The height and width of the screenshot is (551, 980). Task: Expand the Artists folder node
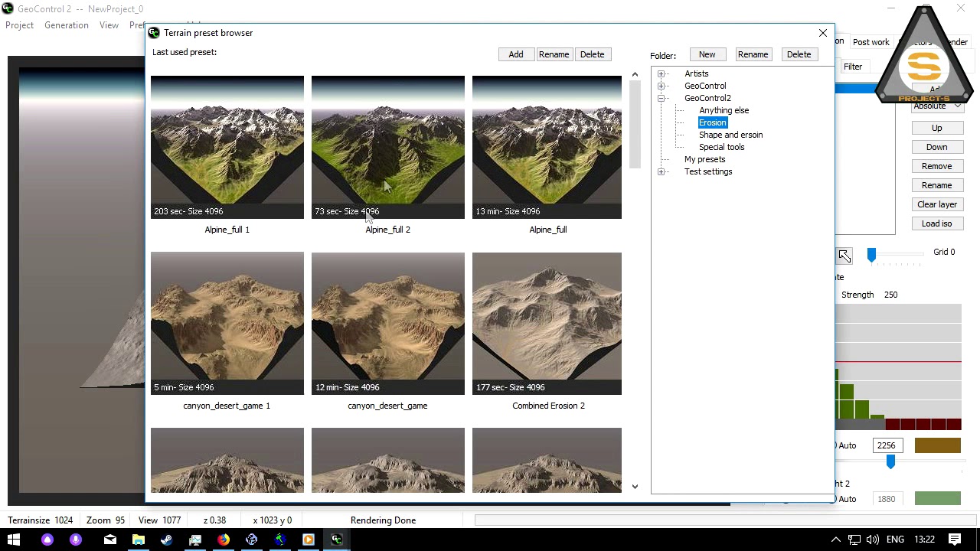tap(661, 73)
